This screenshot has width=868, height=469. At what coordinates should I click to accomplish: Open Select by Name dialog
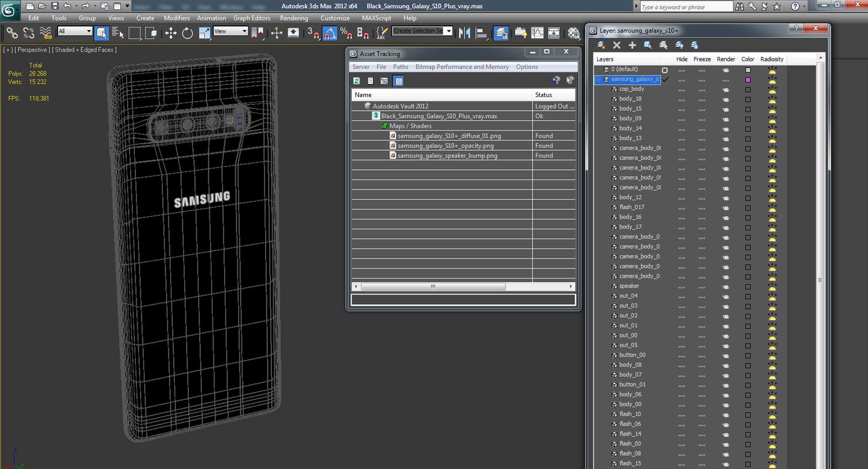tap(118, 33)
